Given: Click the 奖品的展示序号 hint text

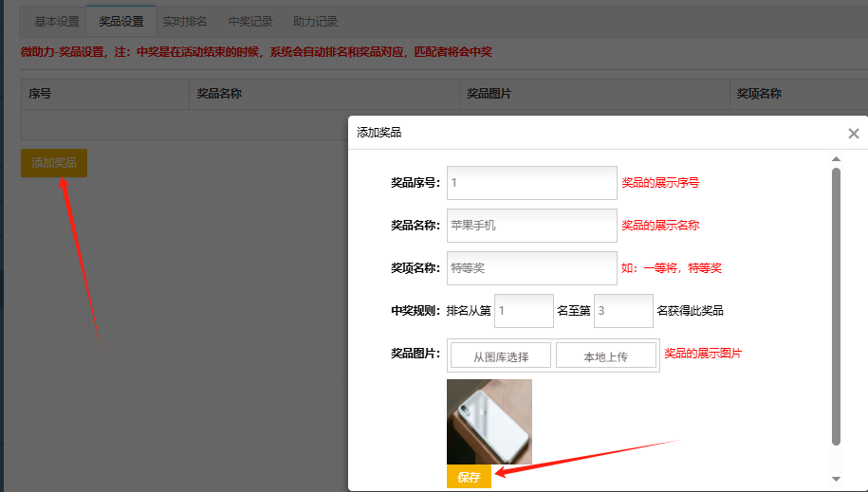Looking at the screenshot, I should 660,183.
